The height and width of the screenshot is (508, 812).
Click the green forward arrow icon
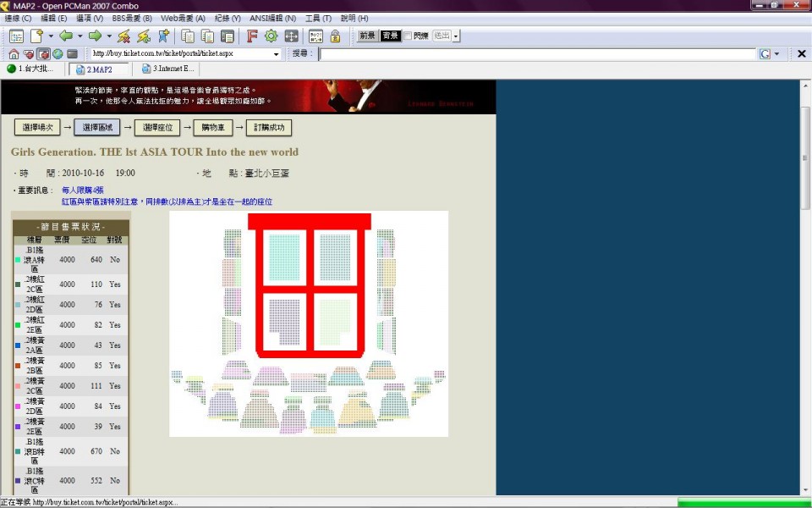pos(95,36)
